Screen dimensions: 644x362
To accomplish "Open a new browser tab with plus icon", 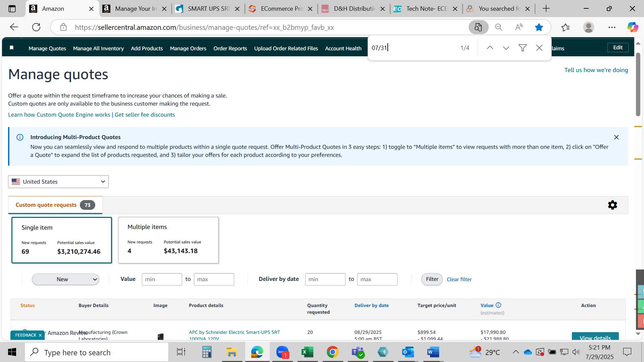I will click(x=546, y=9).
